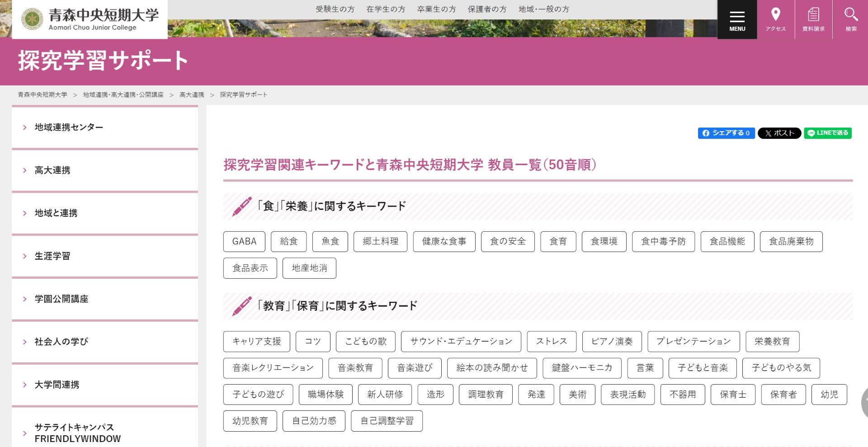Select the 食品表示 keyword tag
The height and width of the screenshot is (447, 868).
coord(250,268)
